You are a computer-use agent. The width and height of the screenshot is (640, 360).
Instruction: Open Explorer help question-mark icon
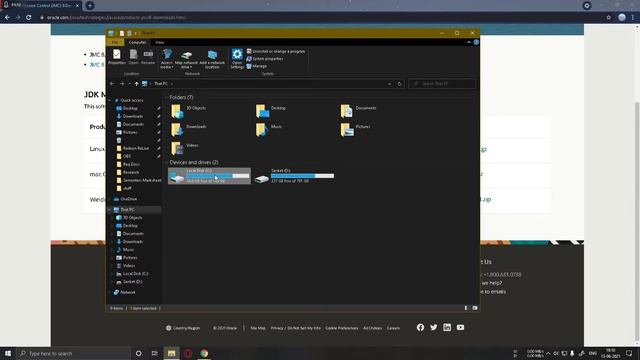point(476,42)
